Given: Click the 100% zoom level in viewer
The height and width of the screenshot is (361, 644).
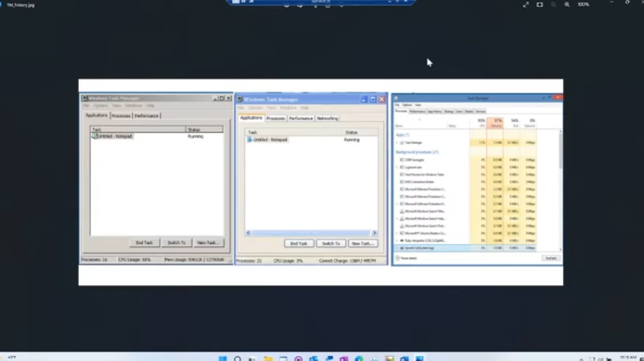Looking at the screenshot, I should [583, 4].
